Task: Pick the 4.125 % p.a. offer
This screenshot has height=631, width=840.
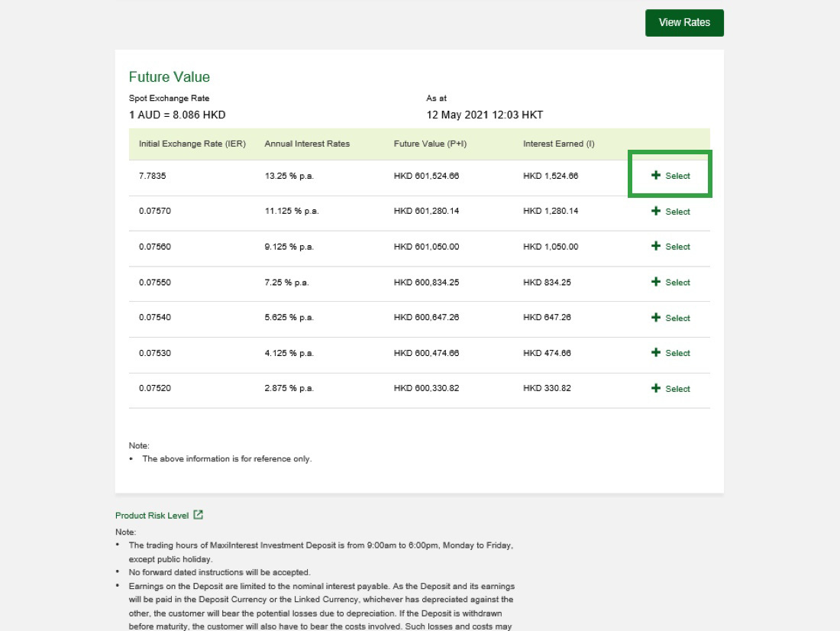Action: (x=670, y=353)
